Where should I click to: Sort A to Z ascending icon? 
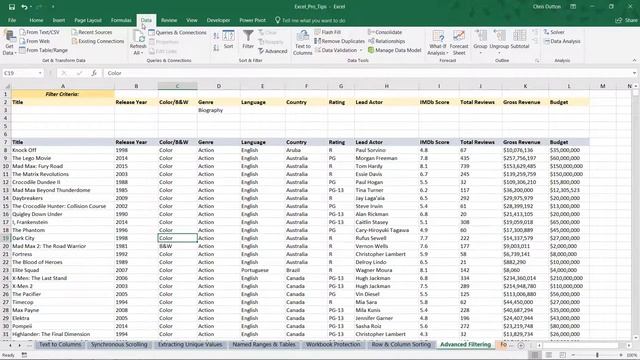click(x=216, y=36)
